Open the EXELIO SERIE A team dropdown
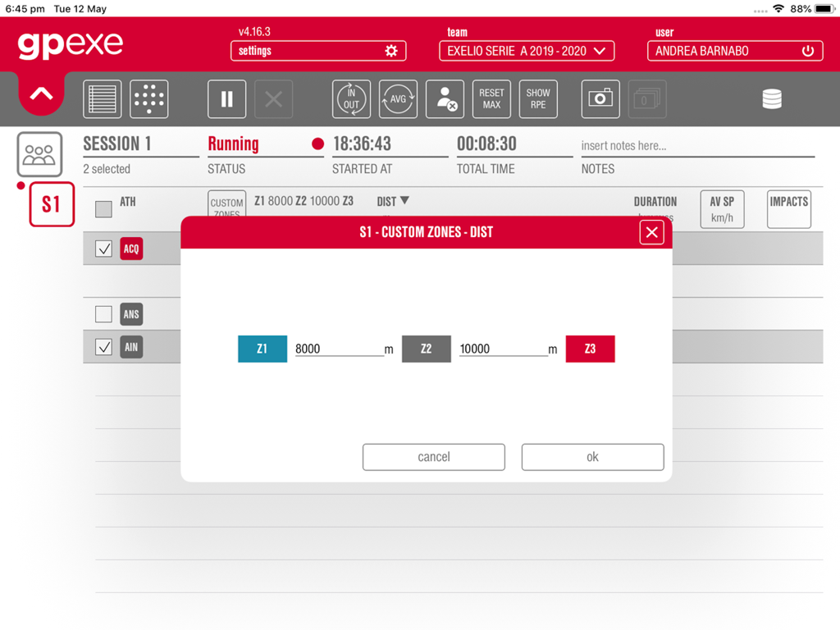This screenshot has height=630, width=840. click(x=527, y=51)
